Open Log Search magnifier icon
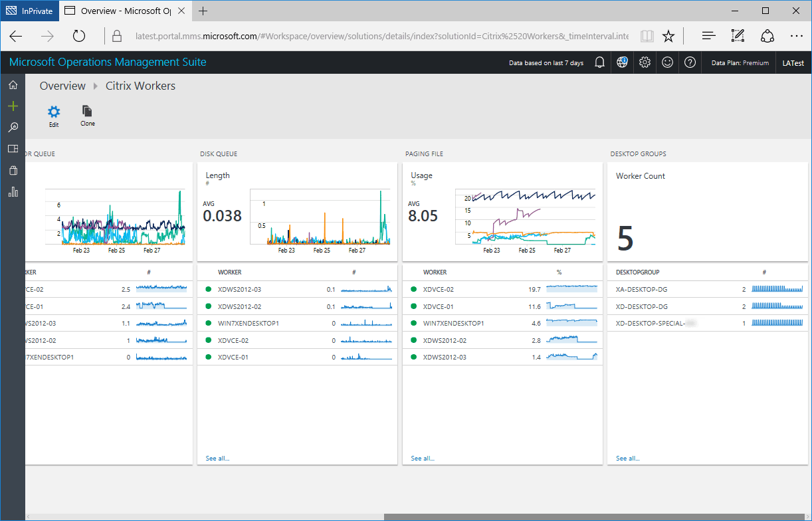Screen dimensions: 812x521 click(13, 127)
